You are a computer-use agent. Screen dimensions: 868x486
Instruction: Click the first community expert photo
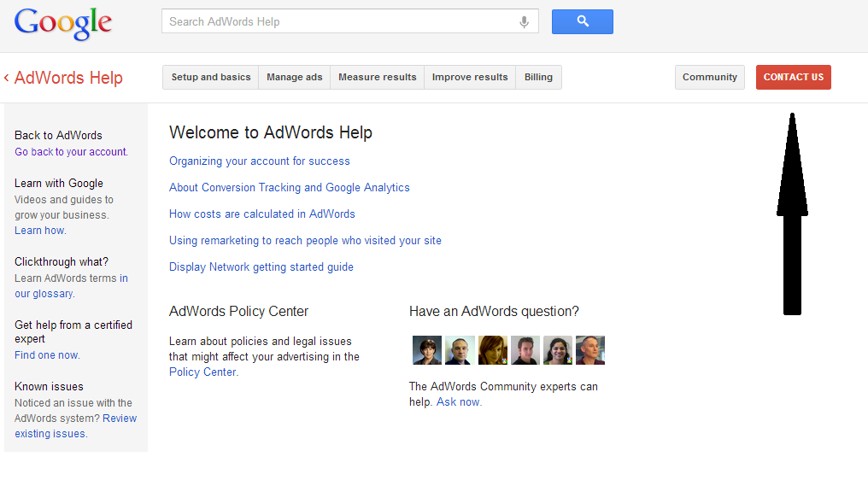pos(427,350)
